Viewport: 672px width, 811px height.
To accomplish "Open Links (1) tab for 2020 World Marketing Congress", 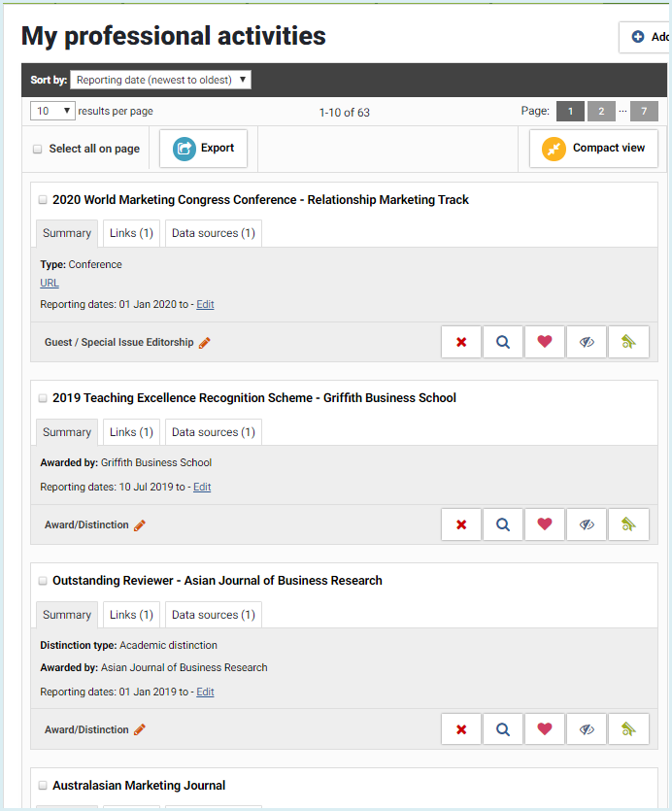I will click(x=131, y=233).
